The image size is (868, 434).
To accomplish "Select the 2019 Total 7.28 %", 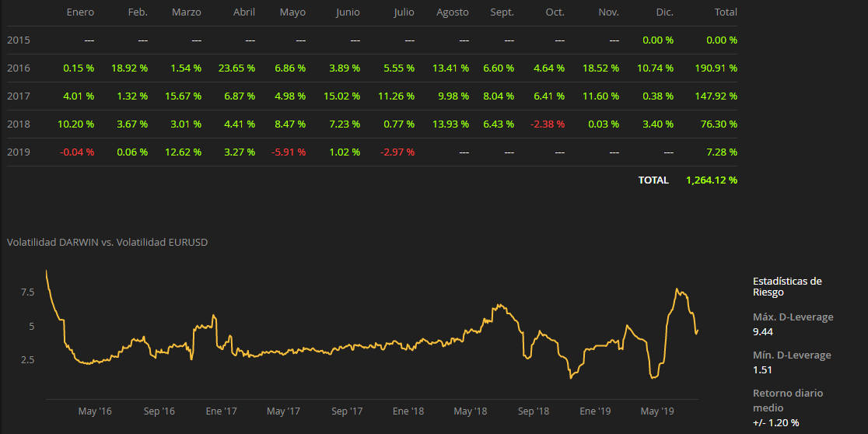I will 721,152.
